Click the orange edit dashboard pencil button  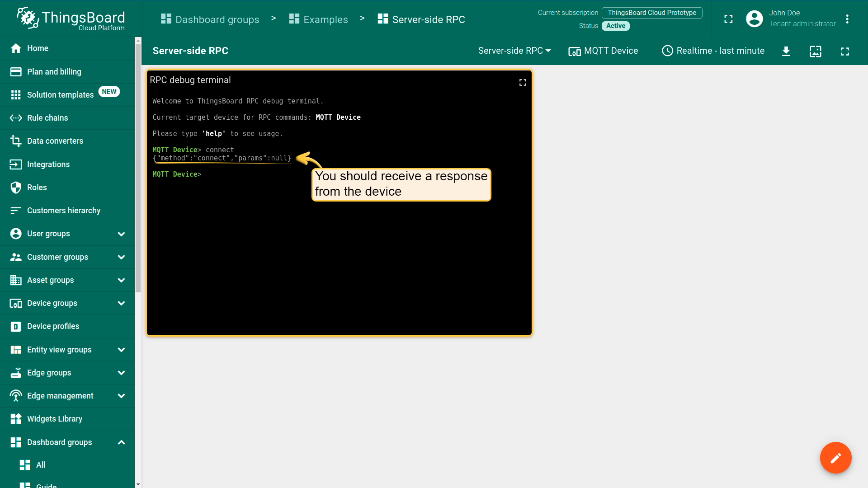pyautogui.click(x=835, y=458)
